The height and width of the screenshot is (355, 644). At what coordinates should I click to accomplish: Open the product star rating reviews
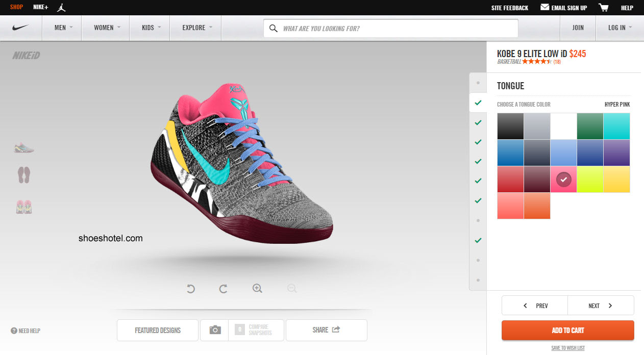[537, 62]
